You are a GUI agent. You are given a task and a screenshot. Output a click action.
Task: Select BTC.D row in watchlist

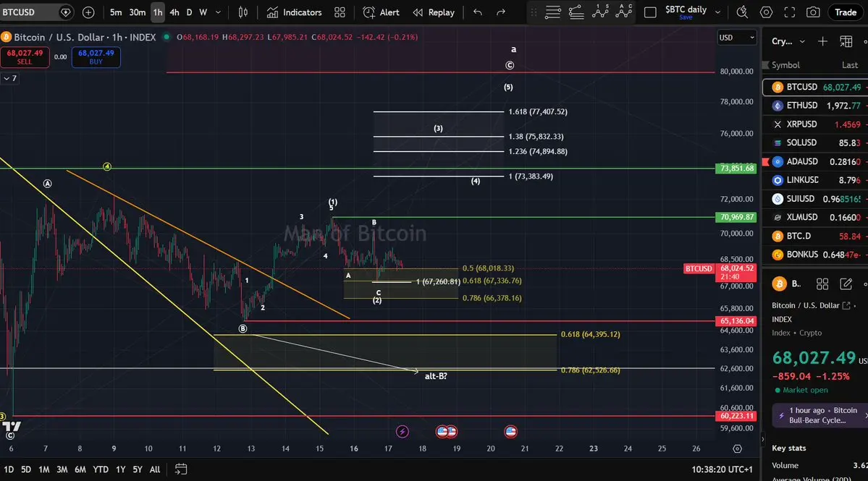(815, 236)
